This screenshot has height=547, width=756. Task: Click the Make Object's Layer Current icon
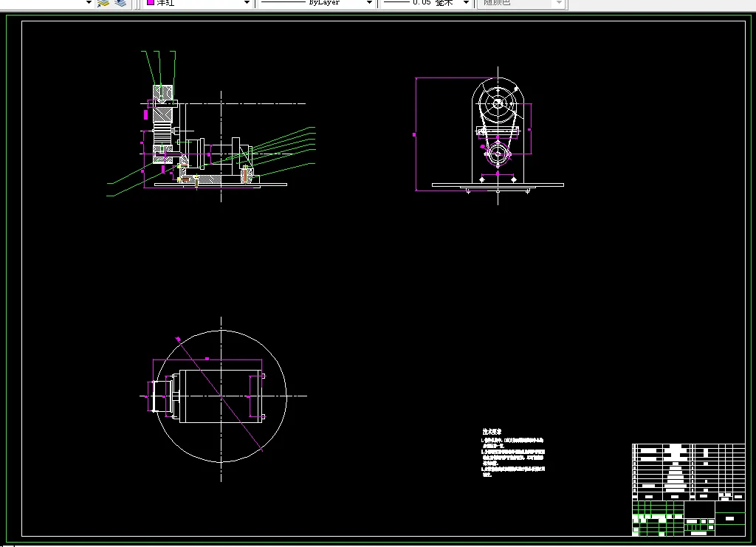tap(103, 3)
